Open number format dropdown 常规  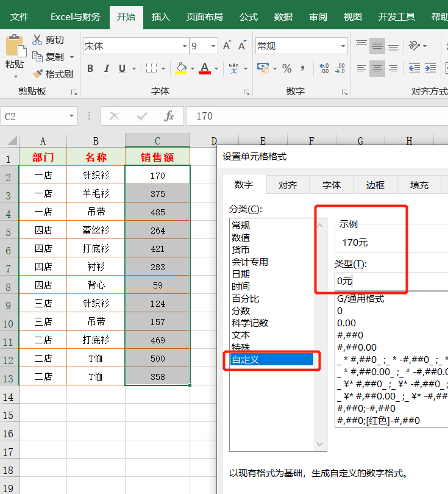[x=343, y=46]
